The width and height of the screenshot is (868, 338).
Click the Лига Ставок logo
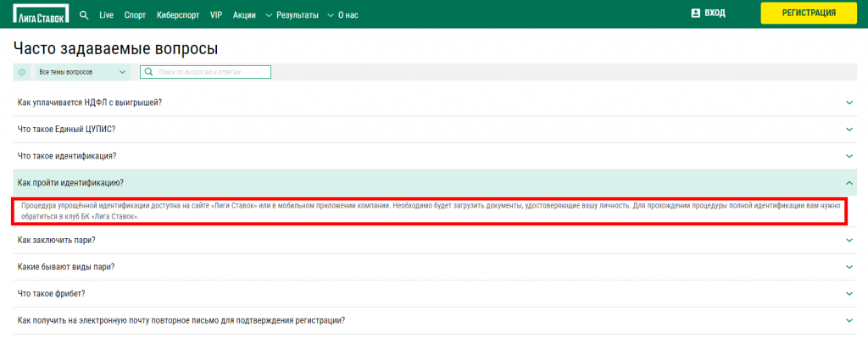point(42,14)
